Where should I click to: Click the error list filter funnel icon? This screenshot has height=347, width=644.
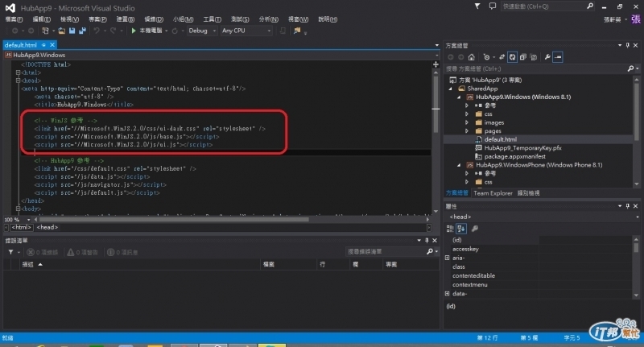point(10,252)
